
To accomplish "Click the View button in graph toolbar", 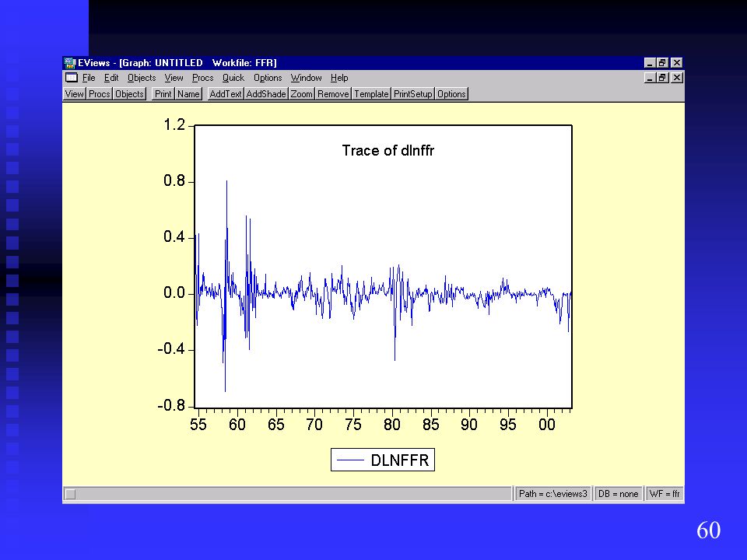I will tap(75, 94).
